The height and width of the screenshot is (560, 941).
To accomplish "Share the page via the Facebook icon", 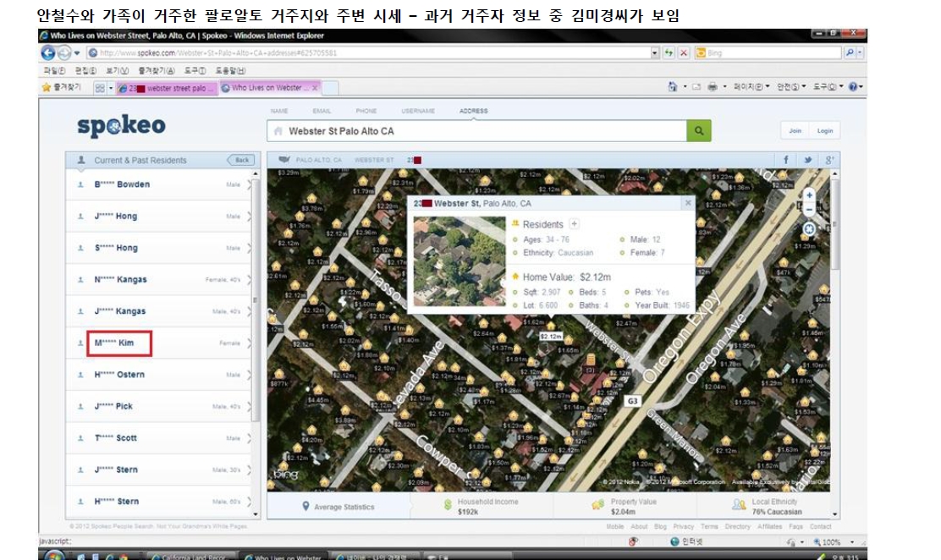I will point(786,160).
